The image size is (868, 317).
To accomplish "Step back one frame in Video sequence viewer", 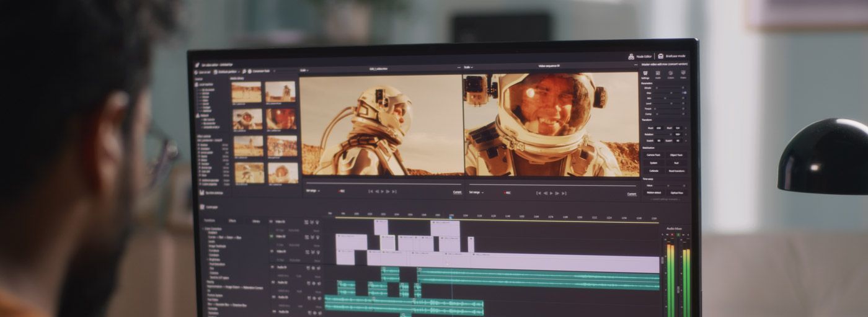I will pyautogui.click(x=545, y=193).
